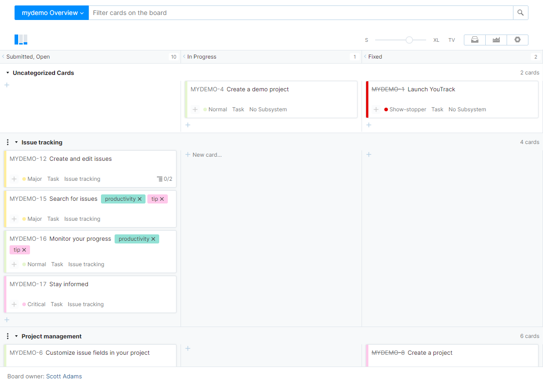Click the search magnifier icon
Image resolution: width=543 pixels, height=392 pixels.
tap(521, 13)
